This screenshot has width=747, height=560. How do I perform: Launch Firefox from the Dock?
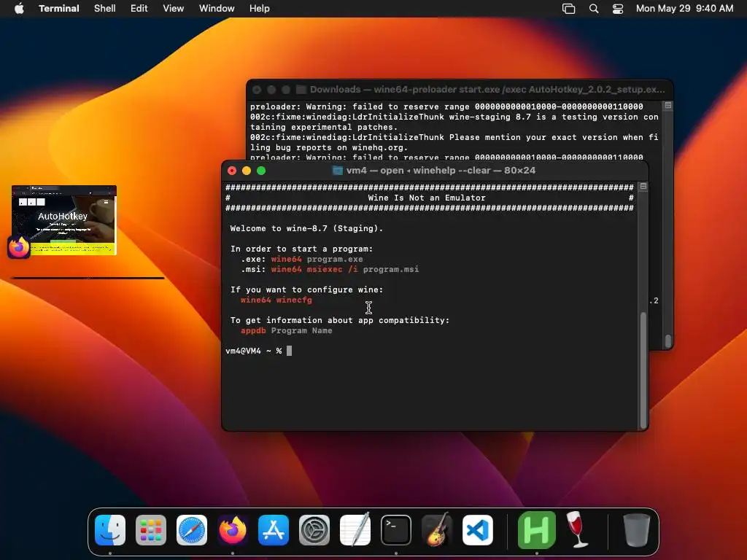pyautogui.click(x=233, y=530)
